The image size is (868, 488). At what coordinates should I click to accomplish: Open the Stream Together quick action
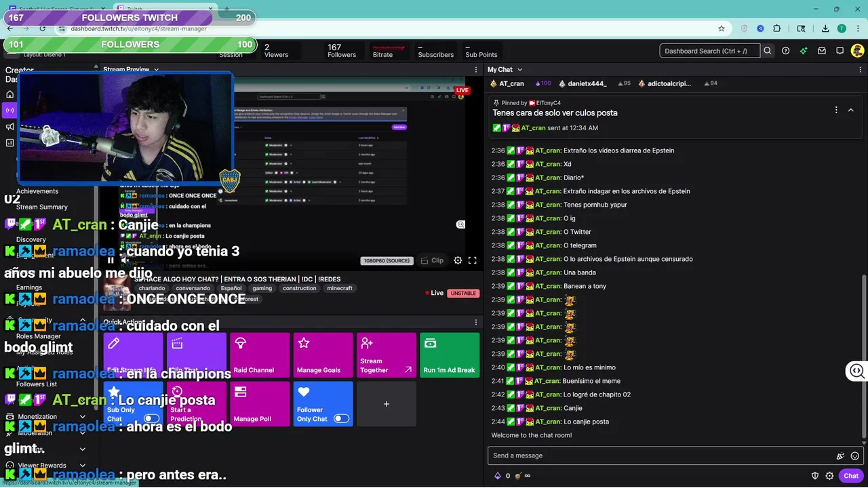click(x=387, y=355)
